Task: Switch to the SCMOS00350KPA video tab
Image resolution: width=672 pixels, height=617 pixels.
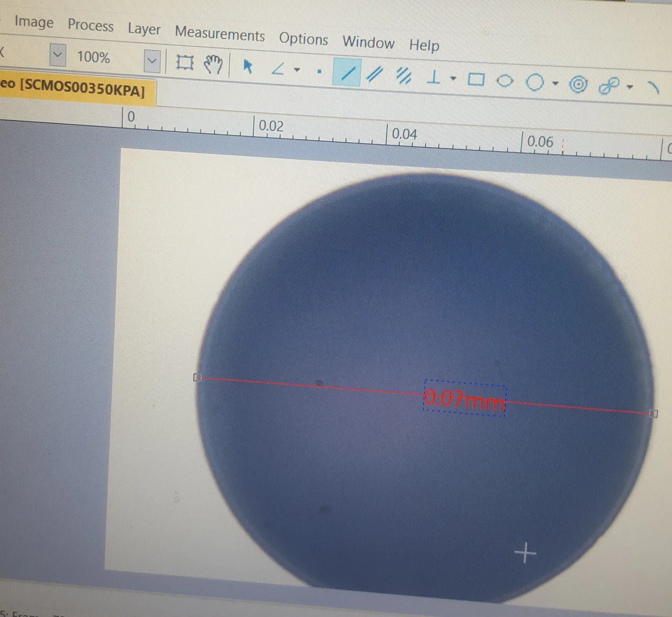Action: coord(73,87)
